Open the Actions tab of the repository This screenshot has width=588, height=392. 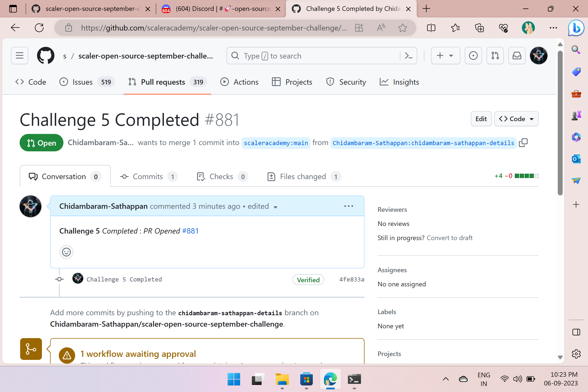pos(239,82)
